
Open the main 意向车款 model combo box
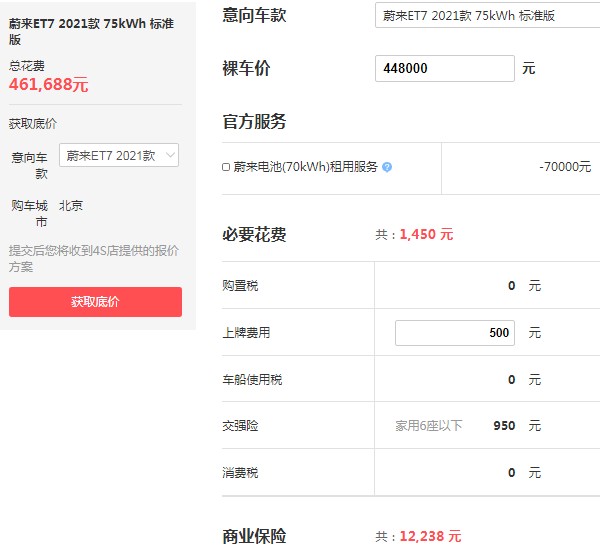(488, 15)
